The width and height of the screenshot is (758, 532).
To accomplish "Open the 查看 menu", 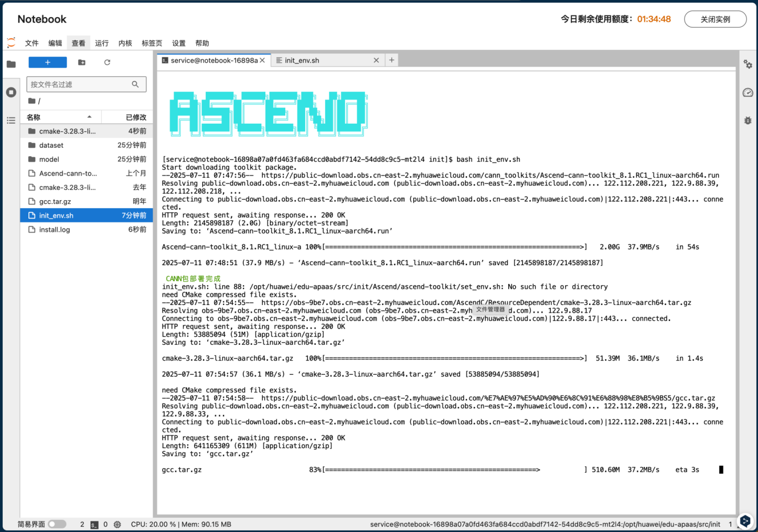I will [x=79, y=43].
